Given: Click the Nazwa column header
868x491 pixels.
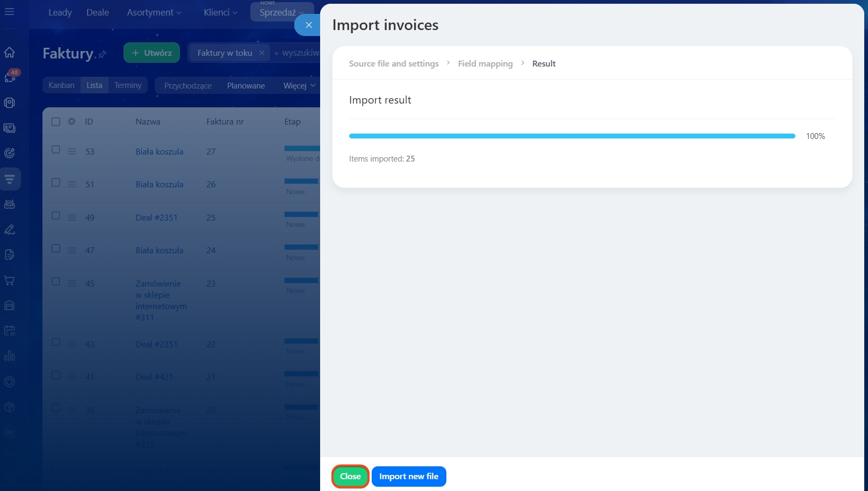Looking at the screenshot, I should click(x=148, y=122).
